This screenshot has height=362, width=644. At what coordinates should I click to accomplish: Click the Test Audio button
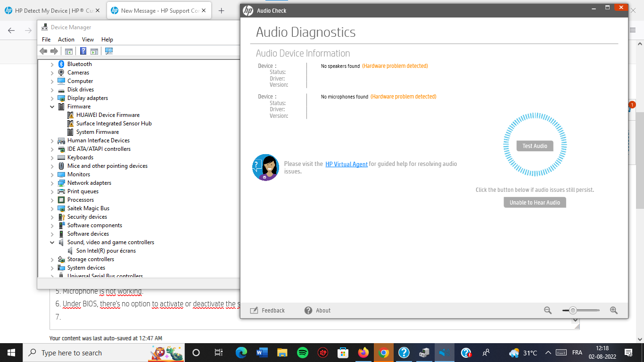535,146
